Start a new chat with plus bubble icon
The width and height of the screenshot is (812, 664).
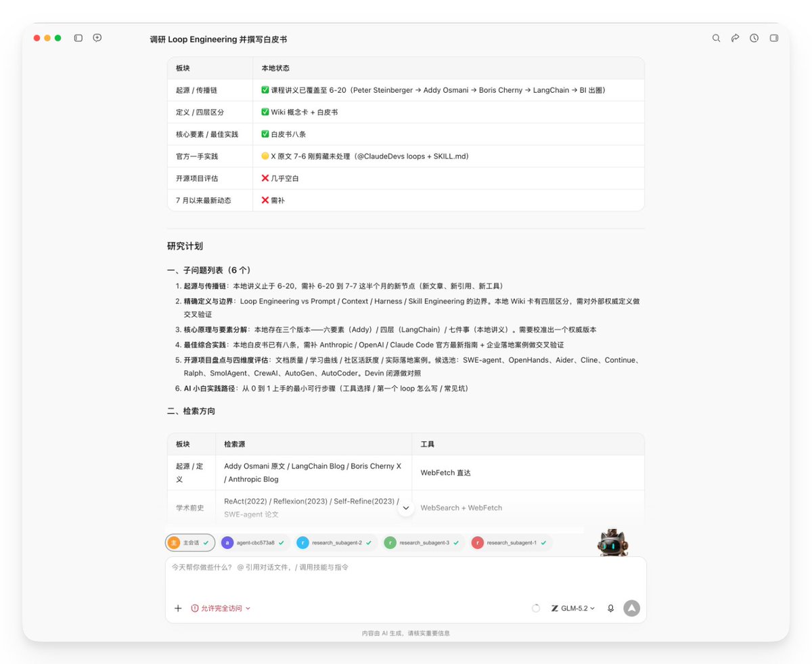97,38
